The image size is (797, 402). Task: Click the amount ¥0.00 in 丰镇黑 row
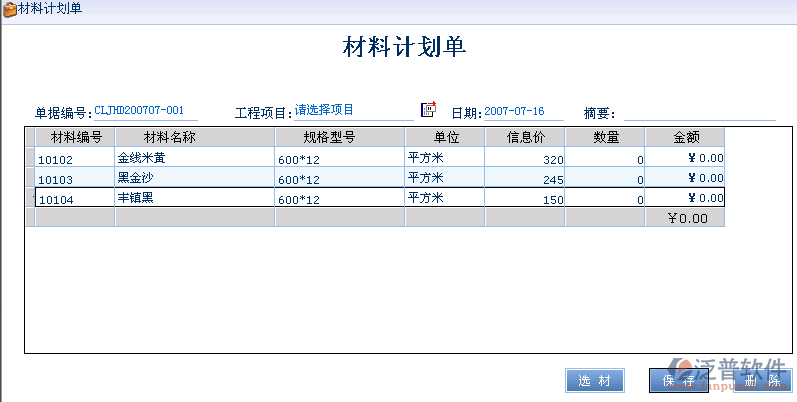685,198
